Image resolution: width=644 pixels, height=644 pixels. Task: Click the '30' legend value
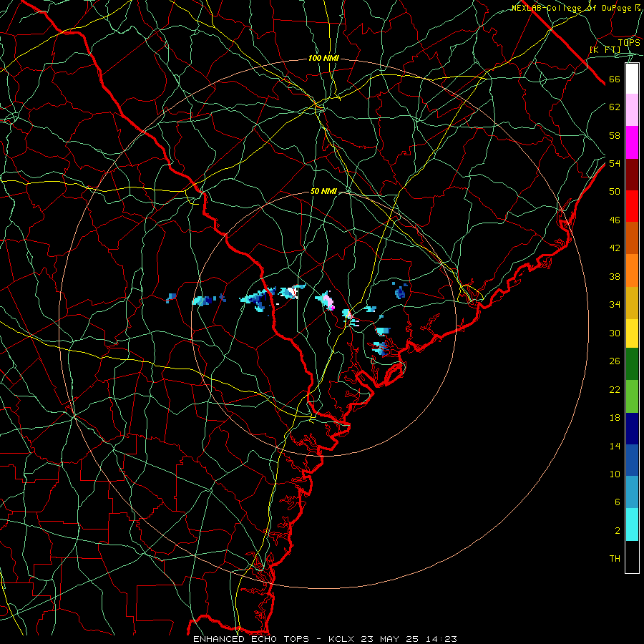tap(615, 333)
